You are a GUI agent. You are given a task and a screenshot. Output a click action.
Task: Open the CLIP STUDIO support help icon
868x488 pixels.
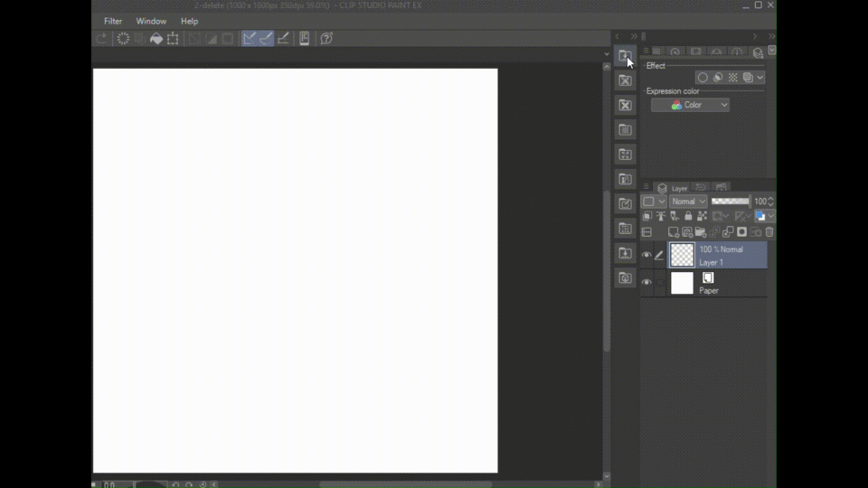click(x=326, y=39)
